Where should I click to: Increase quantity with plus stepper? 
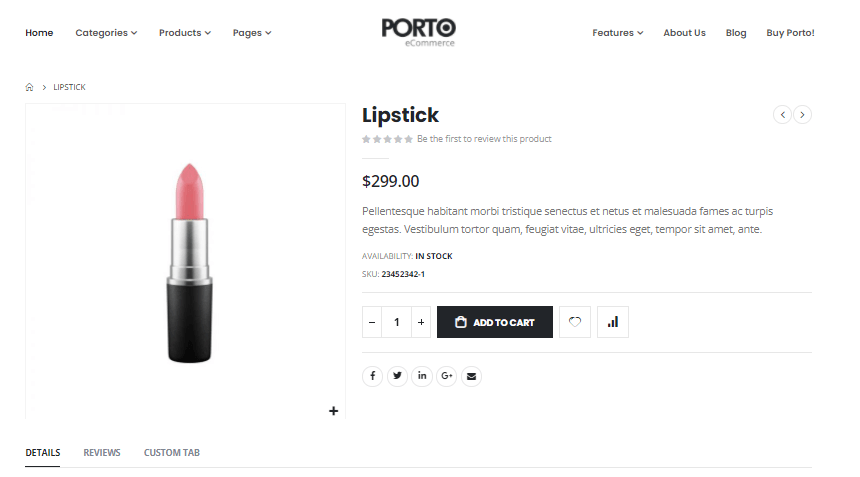point(421,322)
